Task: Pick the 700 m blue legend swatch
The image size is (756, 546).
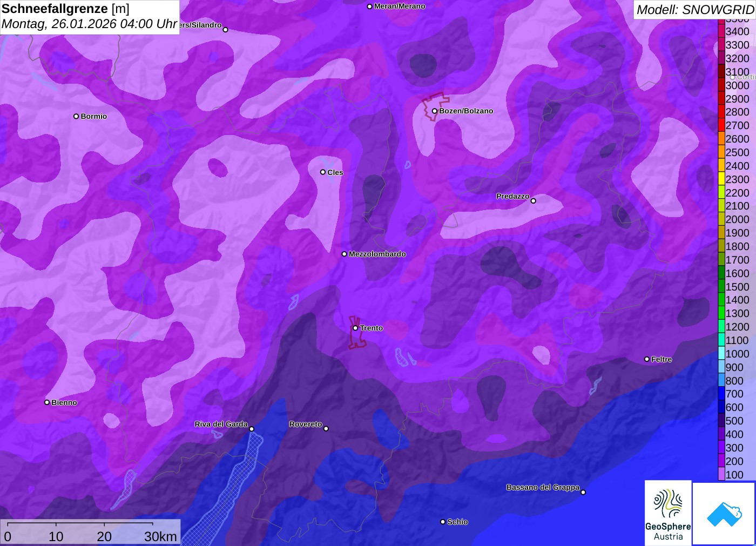Action: [x=721, y=394]
